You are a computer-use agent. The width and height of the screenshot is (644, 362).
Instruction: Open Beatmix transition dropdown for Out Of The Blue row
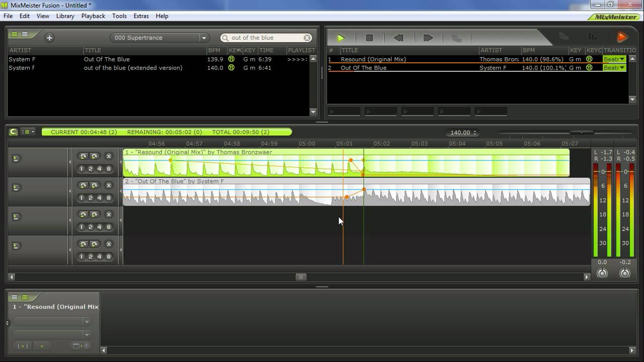[x=614, y=68]
